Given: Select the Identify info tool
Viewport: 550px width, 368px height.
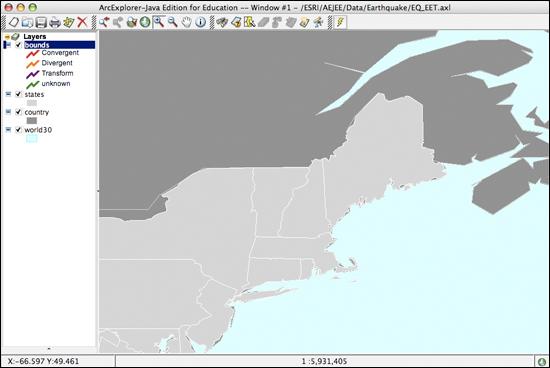Looking at the screenshot, I should tap(200, 22).
